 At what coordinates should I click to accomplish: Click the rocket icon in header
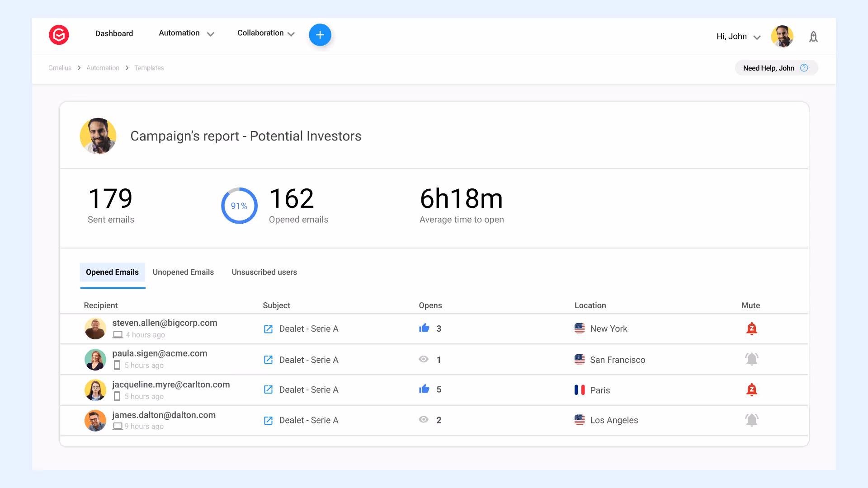pyautogui.click(x=813, y=37)
